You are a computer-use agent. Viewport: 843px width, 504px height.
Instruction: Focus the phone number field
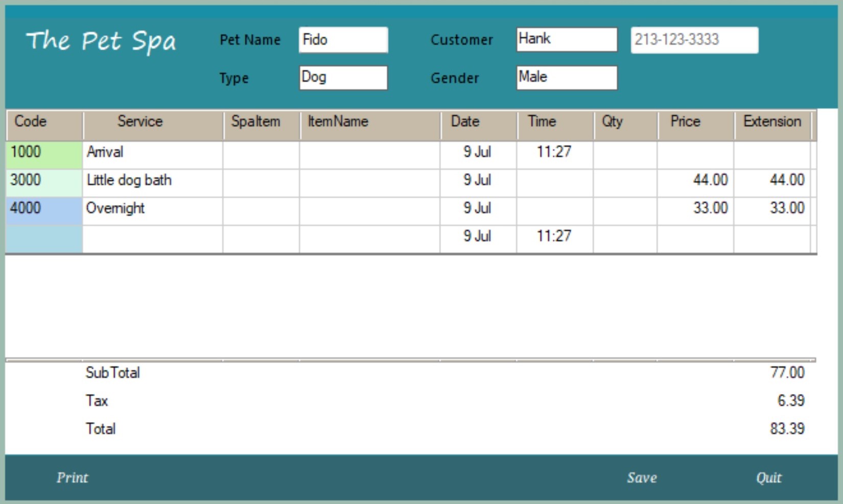(694, 40)
